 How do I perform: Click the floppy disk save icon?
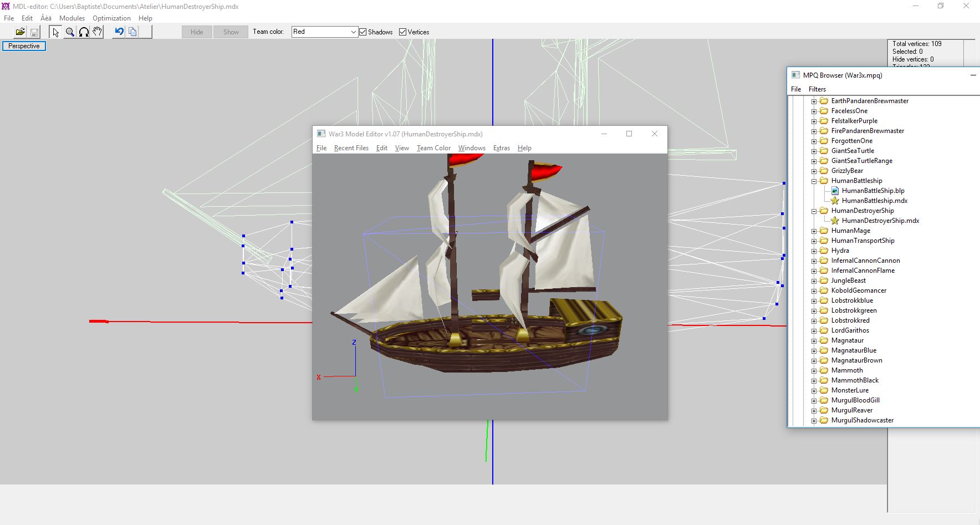[x=34, y=32]
